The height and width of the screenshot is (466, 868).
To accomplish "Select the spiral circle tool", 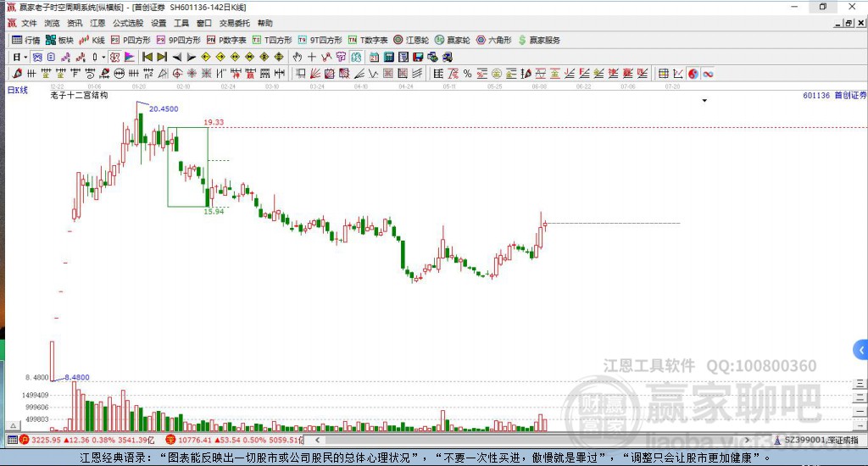I will (x=177, y=74).
